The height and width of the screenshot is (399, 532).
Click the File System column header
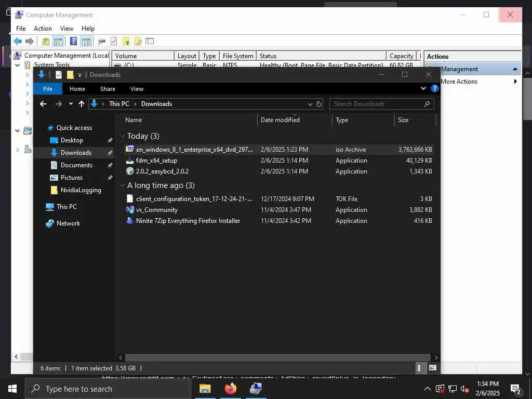pos(238,56)
